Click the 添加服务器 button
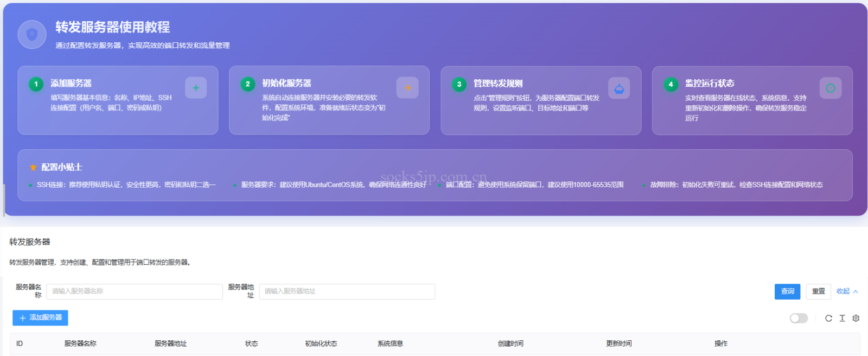This screenshot has height=356, width=868. (x=40, y=317)
